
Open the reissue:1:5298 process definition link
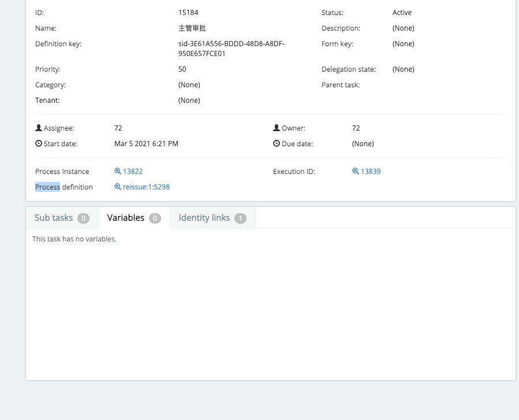click(x=145, y=187)
